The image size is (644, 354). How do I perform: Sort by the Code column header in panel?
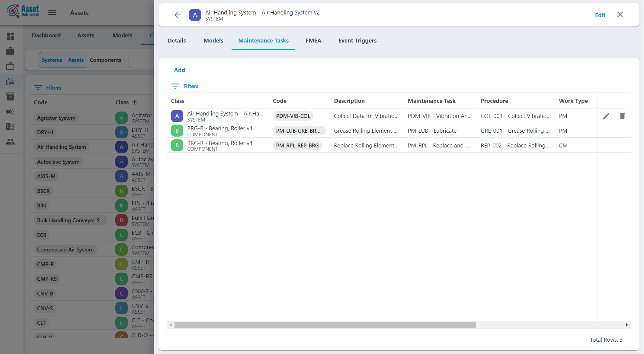[280, 101]
